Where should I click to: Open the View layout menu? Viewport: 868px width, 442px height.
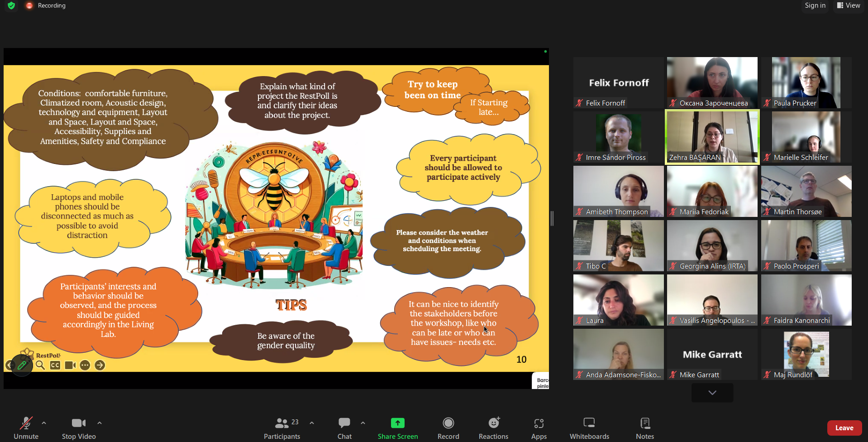coord(849,5)
